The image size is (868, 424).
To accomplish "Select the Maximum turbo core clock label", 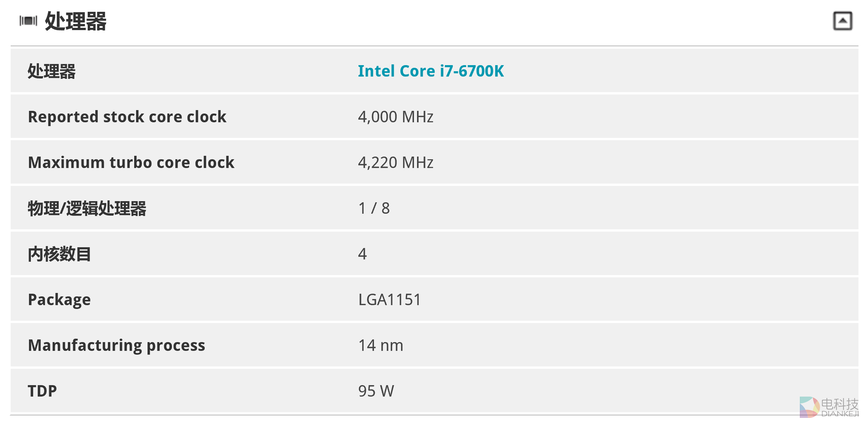I will pyautogui.click(x=131, y=163).
